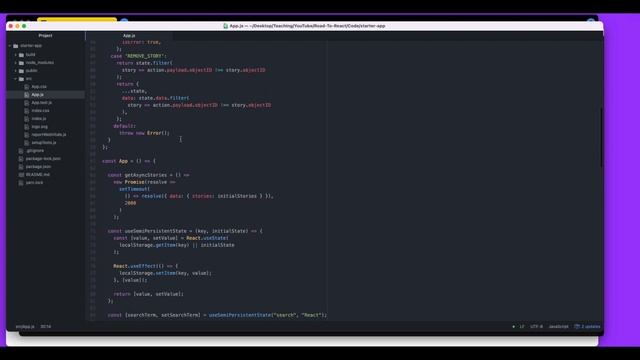Open setupTests.js in the project tree
The width and height of the screenshot is (640, 360).
[x=44, y=142]
